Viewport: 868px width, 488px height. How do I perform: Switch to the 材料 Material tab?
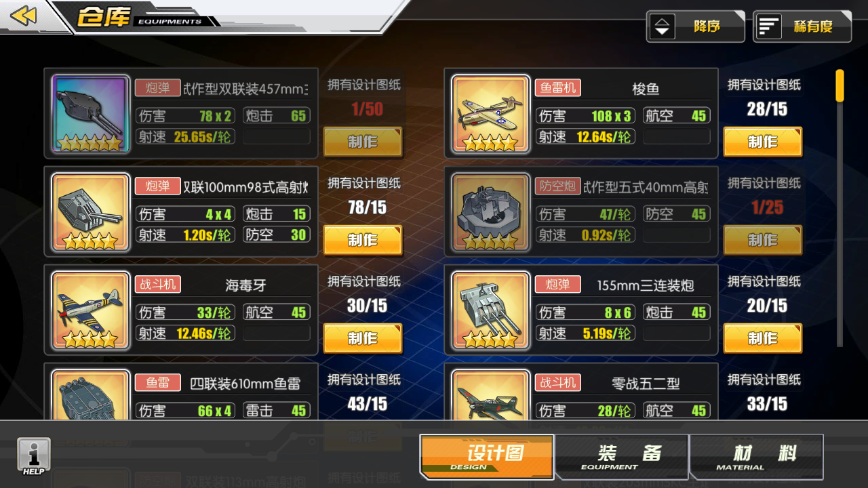(756, 457)
